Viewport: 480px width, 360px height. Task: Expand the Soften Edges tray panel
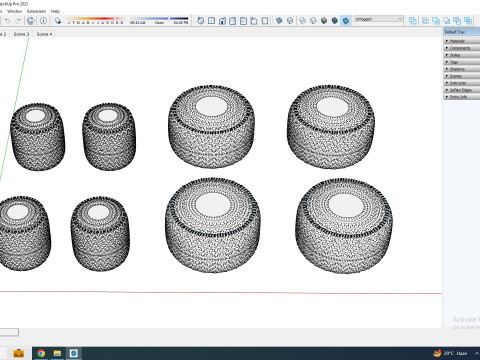click(x=462, y=90)
